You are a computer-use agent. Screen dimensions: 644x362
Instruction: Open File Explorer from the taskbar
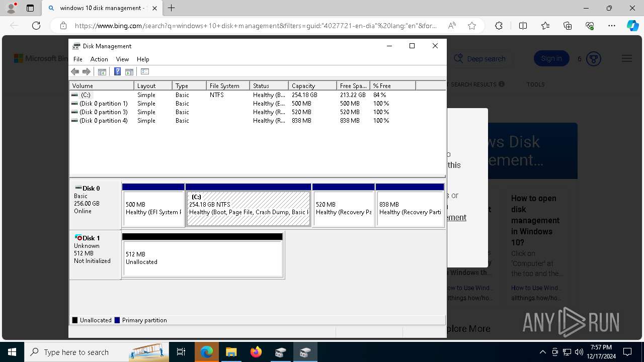(x=231, y=352)
